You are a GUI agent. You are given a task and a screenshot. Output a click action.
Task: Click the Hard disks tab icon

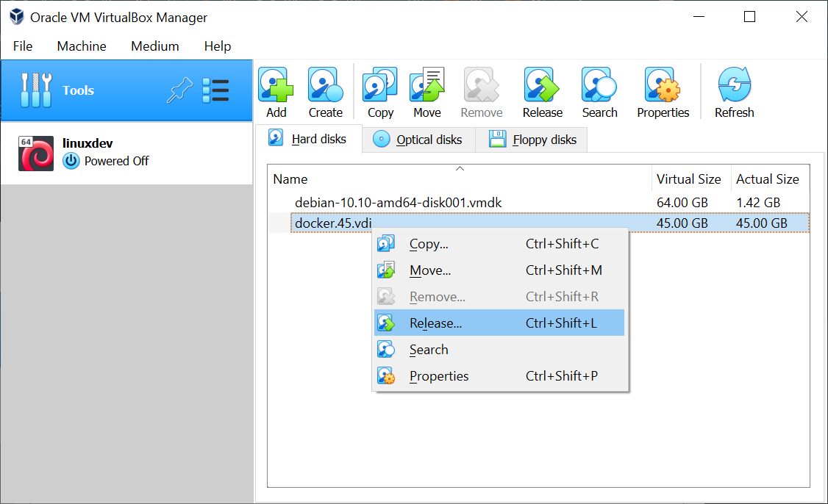276,137
